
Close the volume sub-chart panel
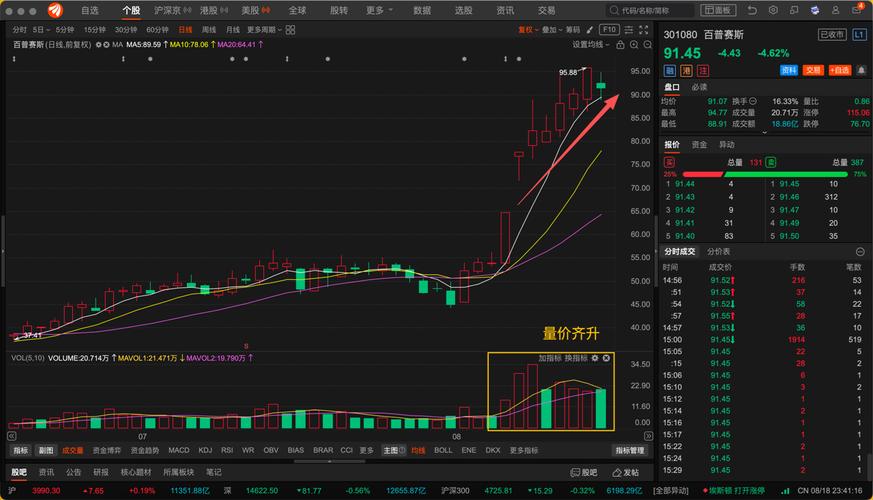[606, 358]
